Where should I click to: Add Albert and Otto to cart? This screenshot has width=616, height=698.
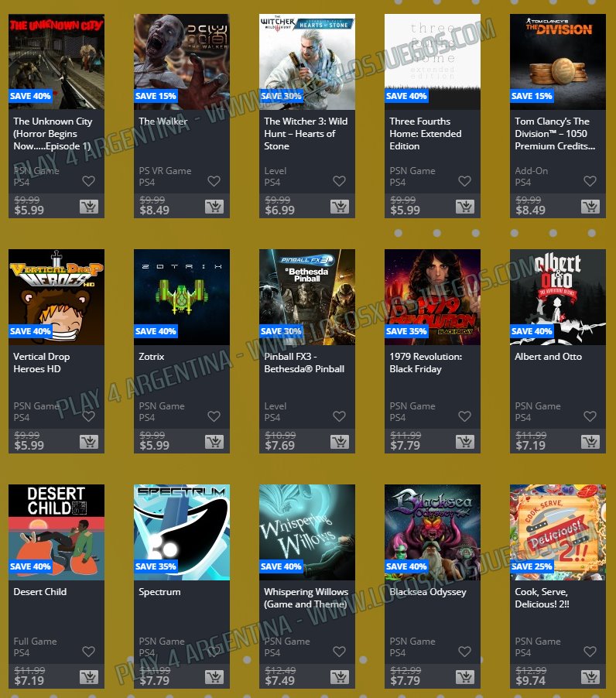[590, 442]
